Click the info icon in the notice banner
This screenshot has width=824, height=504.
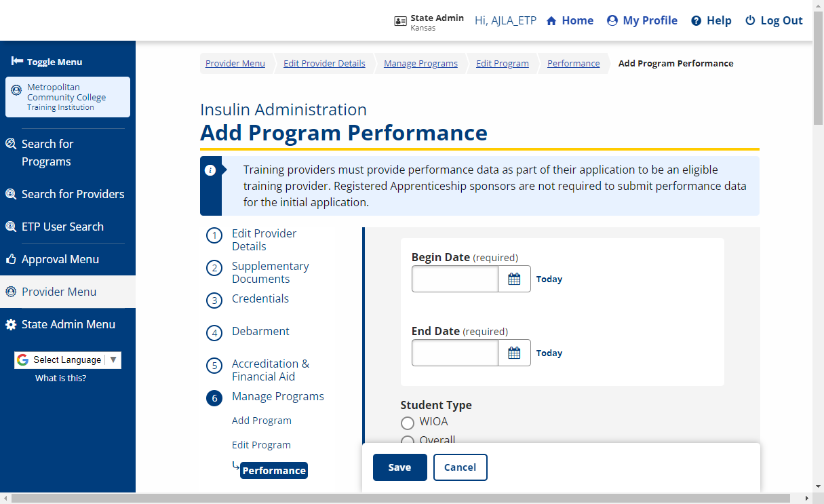210,170
